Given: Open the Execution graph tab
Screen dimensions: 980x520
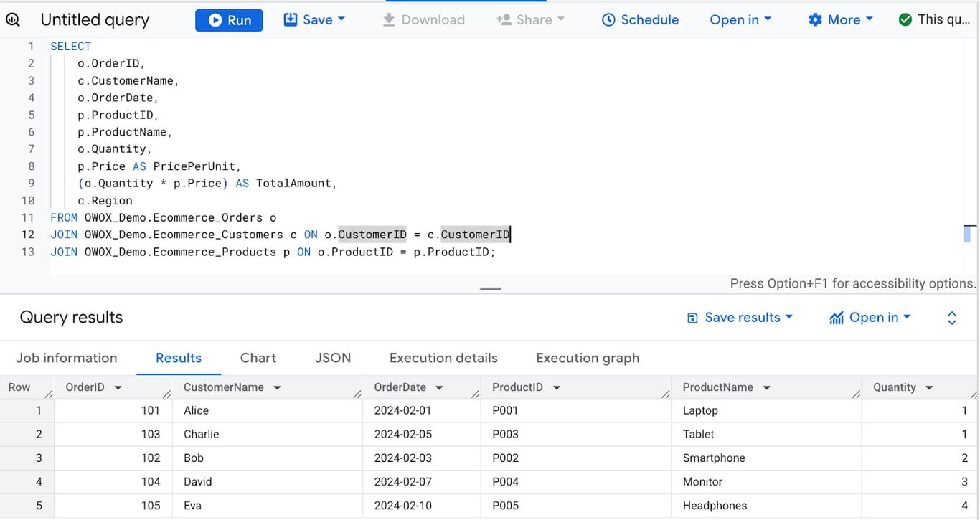Looking at the screenshot, I should click(588, 358).
